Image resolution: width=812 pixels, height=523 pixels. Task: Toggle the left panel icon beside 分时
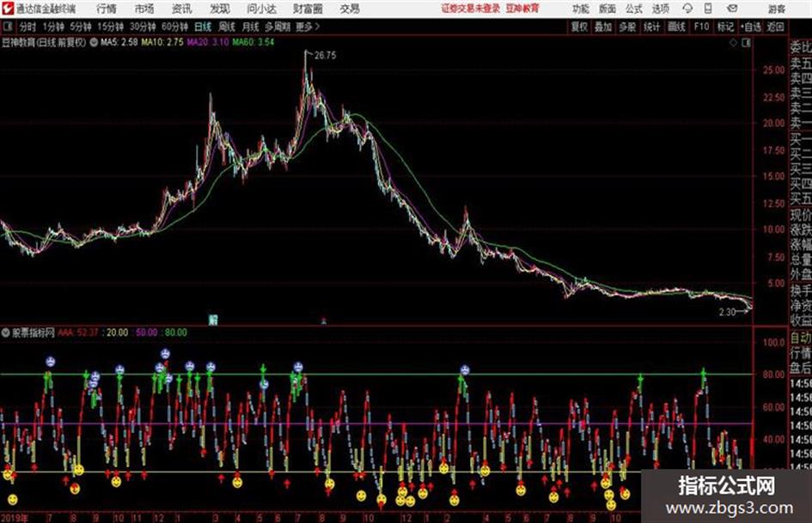7,27
